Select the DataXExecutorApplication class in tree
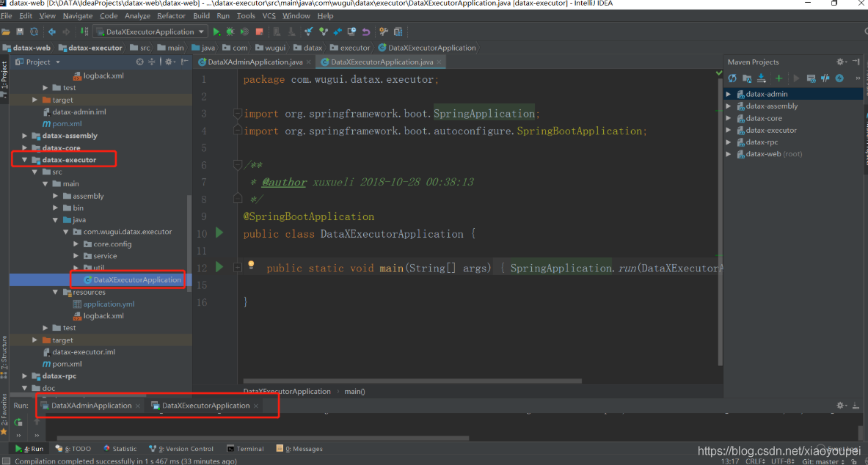This screenshot has width=868, height=465. coord(132,280)
